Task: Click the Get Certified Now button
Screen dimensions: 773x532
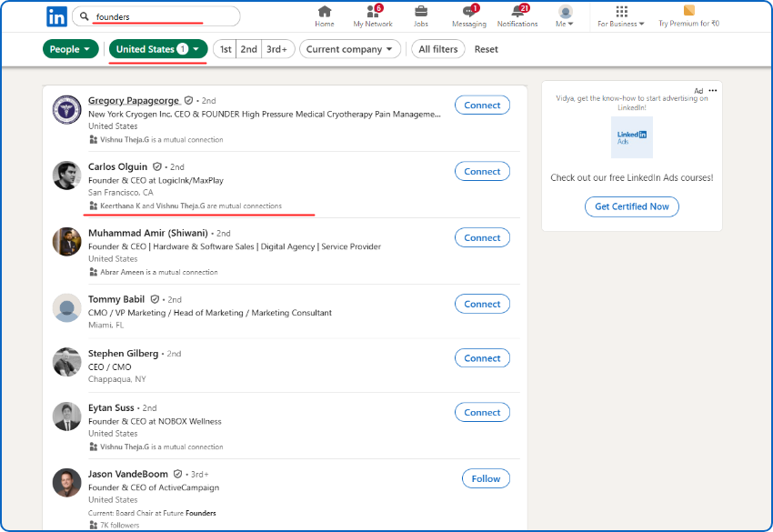Action: click(631, 206)
